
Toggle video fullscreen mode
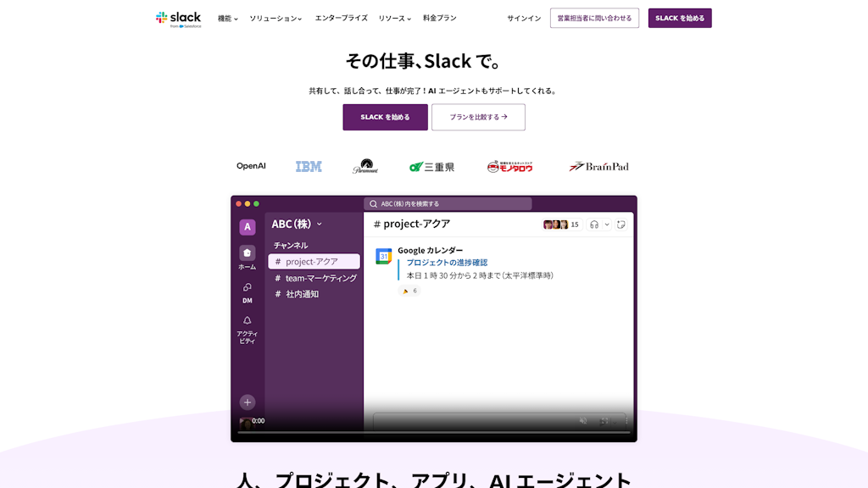[x=604, y=421]
